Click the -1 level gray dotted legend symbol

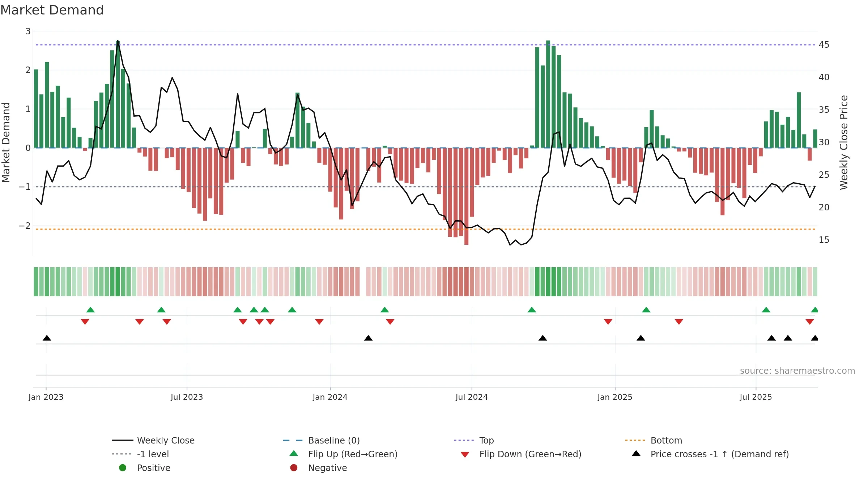point(122,454)
